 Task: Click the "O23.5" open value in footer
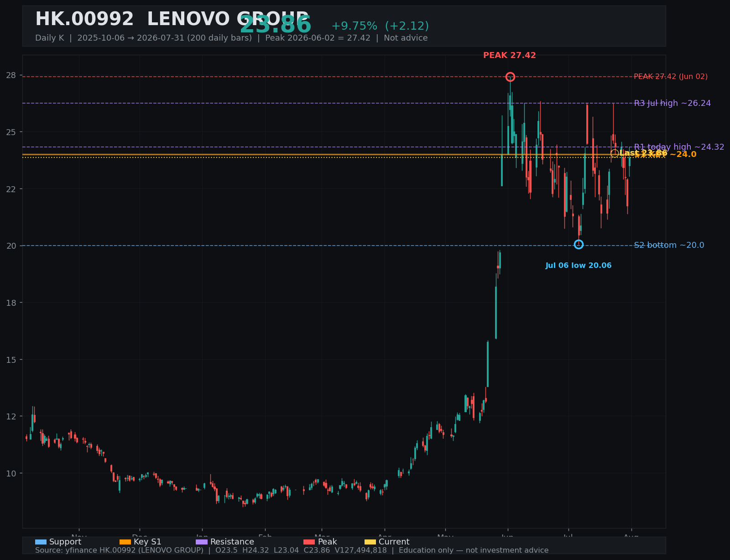pyautogui.click(x=226, y=550)
